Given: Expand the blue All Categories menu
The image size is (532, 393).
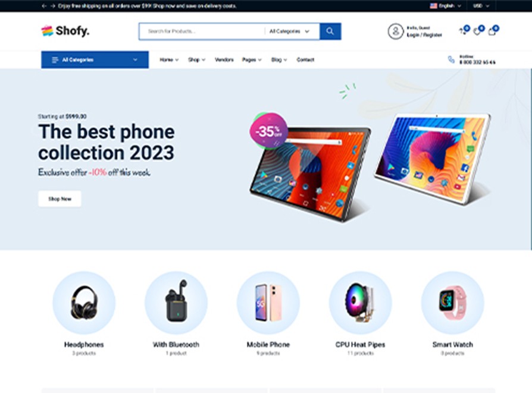Looking at the screenshot, I should coord(95,59).
